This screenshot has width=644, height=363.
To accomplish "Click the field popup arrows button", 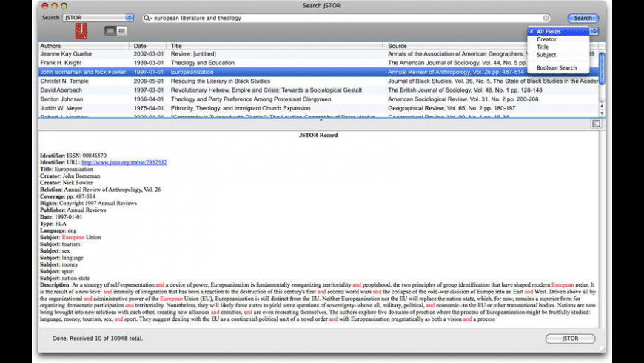I will pos(594,31).
